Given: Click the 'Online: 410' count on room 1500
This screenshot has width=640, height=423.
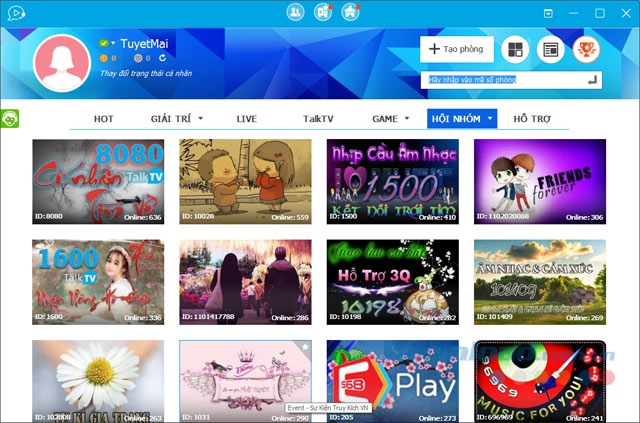Looking at the screenshot, I should click(437, 217).
